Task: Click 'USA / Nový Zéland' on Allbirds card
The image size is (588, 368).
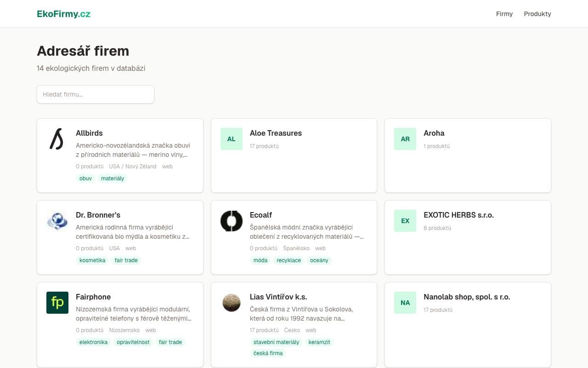Action: [133, 167]
